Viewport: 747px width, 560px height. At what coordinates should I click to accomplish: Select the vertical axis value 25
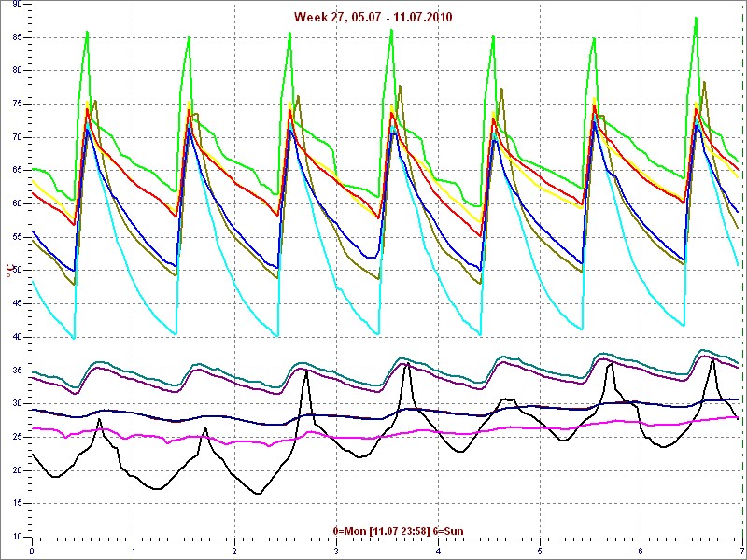point(15,437)
